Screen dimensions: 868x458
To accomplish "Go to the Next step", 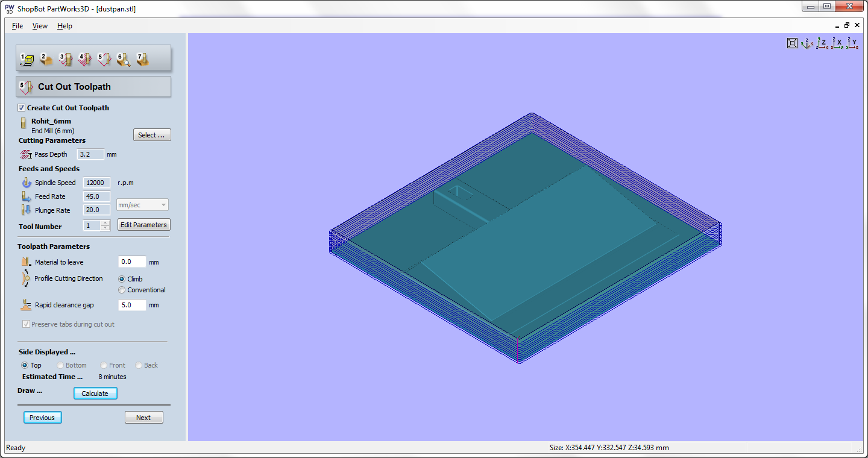I will [143, 418].
